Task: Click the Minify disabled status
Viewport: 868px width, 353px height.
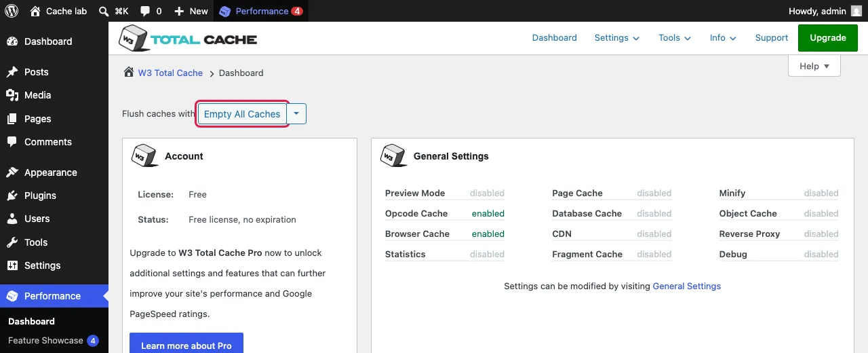Action: 821,193
